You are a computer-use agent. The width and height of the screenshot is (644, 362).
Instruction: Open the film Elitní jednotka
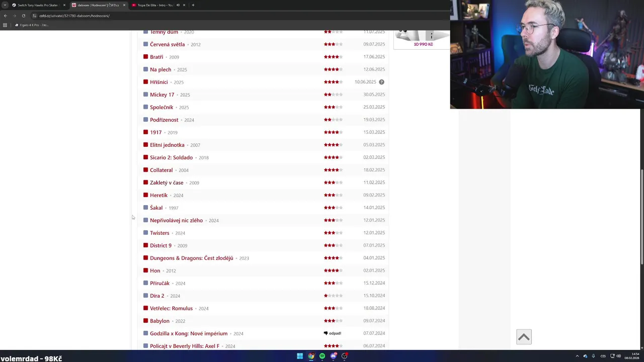167,145
